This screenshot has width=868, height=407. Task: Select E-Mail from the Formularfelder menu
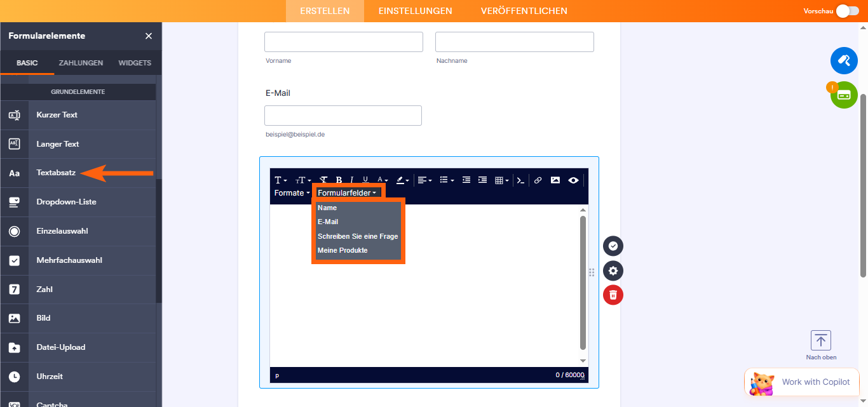coord(328,222)
